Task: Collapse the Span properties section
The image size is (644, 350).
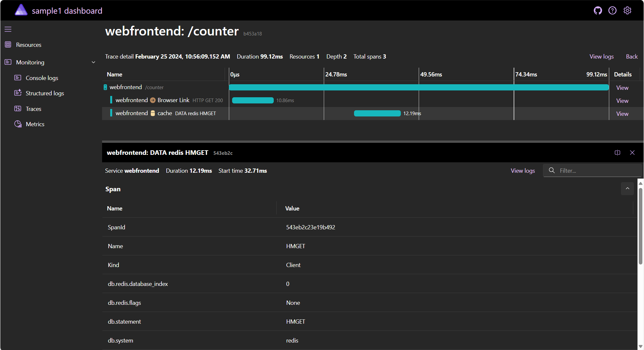Action: 627,189
